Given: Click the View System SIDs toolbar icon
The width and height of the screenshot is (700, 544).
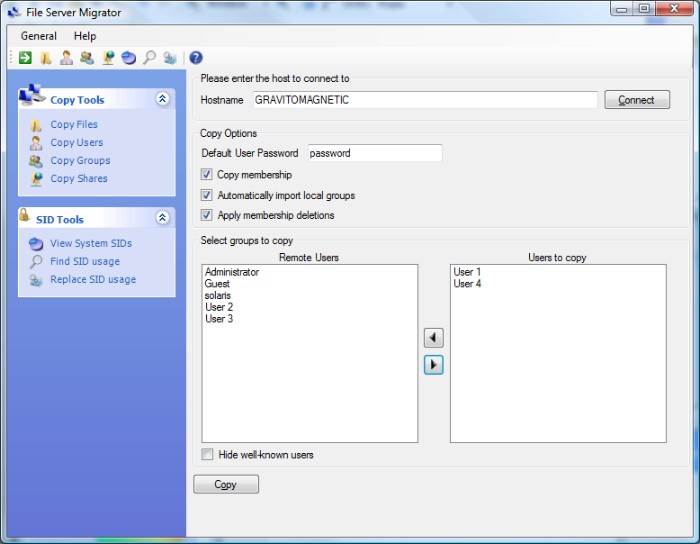Looking at the screenshot, I should pos(128,58).
